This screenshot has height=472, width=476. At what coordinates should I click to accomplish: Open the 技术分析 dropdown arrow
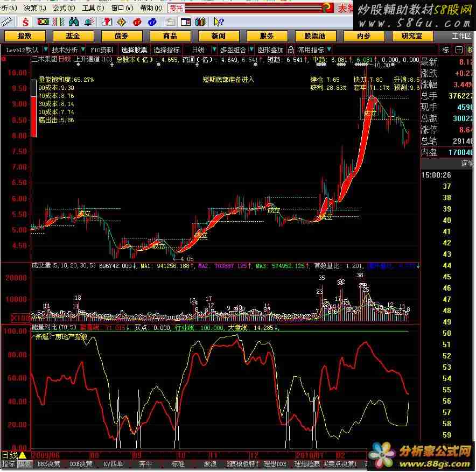82,49
